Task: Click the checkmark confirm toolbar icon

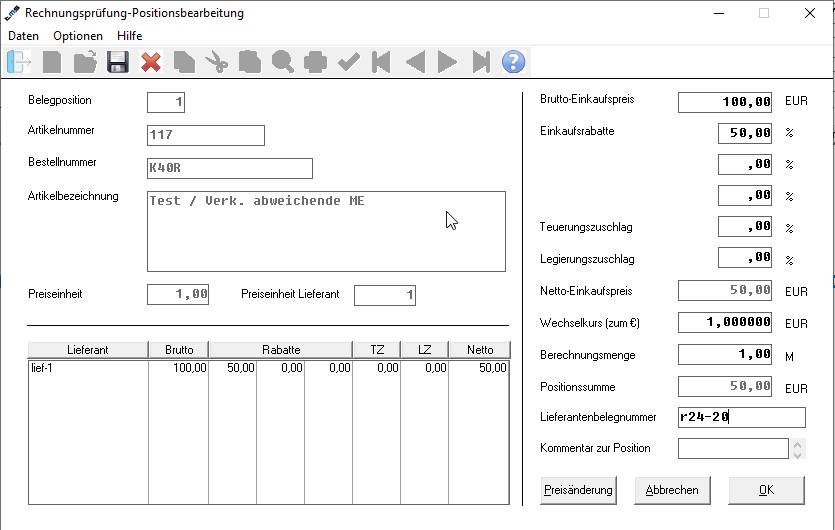Action: [x=349, y=62]
